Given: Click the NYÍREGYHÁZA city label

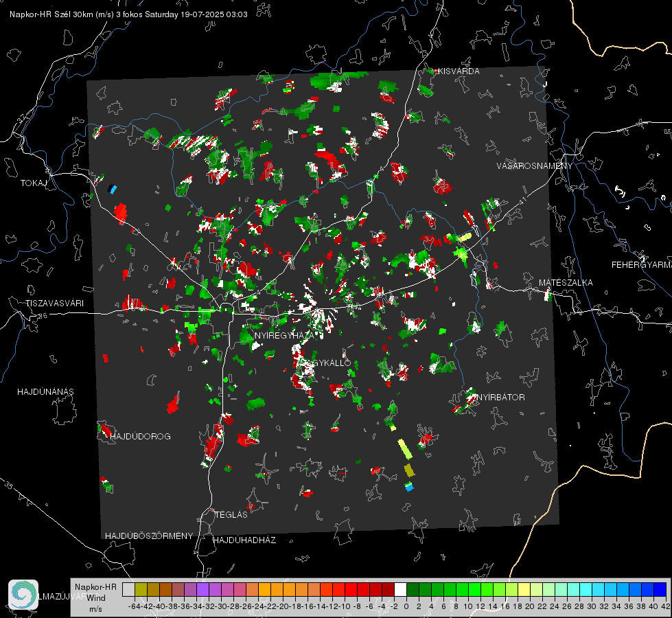Looking at the screenshot, I should click(283, 335).
